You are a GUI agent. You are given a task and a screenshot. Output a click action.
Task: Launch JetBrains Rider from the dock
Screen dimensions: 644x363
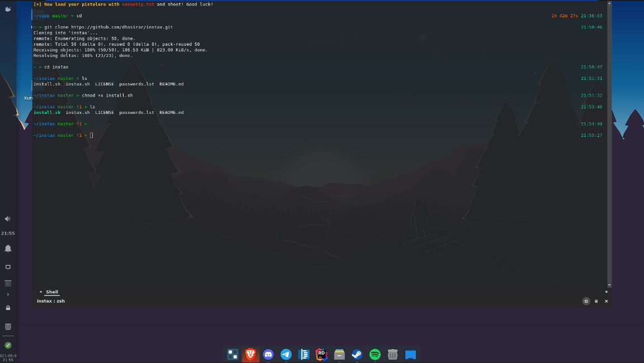pyautogui.click(x=321, y=355)
